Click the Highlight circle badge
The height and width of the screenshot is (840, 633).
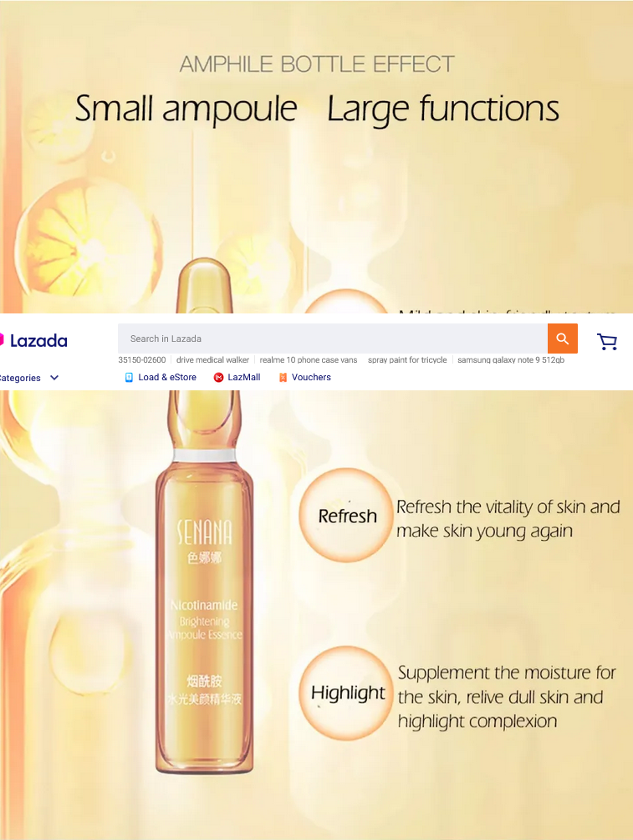[347, 693]
